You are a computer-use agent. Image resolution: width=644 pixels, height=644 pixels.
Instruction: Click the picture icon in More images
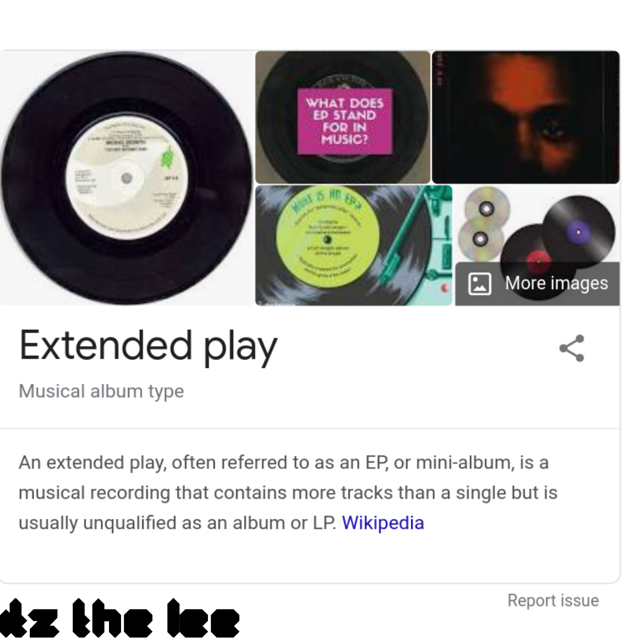coord(480,283)
